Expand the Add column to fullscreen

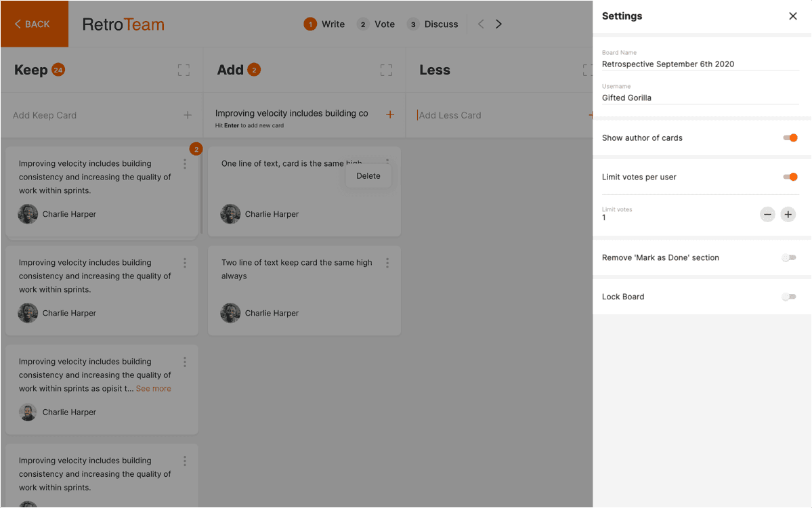[386, 69]
